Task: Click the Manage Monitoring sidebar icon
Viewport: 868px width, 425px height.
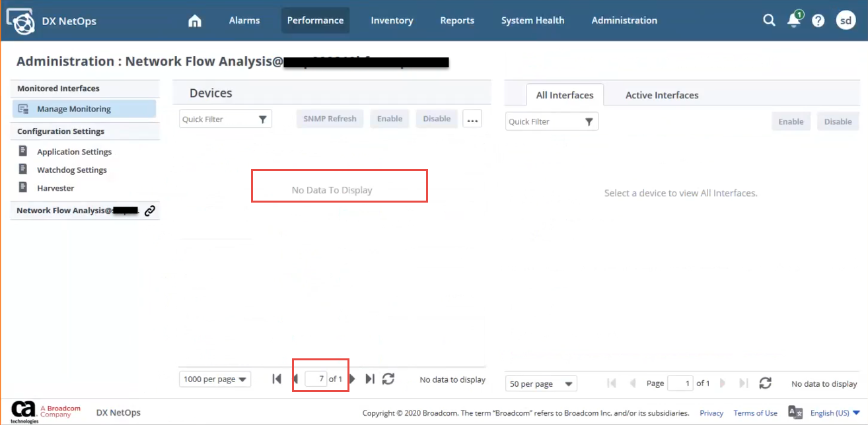Action: 23,109
